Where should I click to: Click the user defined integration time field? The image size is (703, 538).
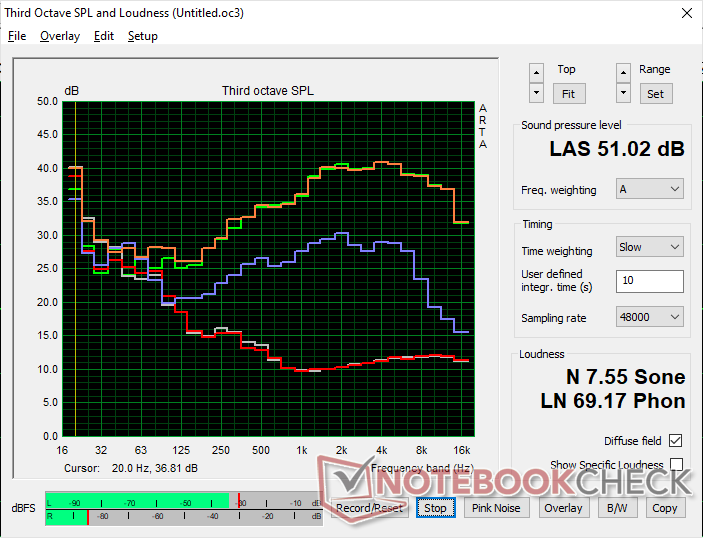click(x=650, y=281)
